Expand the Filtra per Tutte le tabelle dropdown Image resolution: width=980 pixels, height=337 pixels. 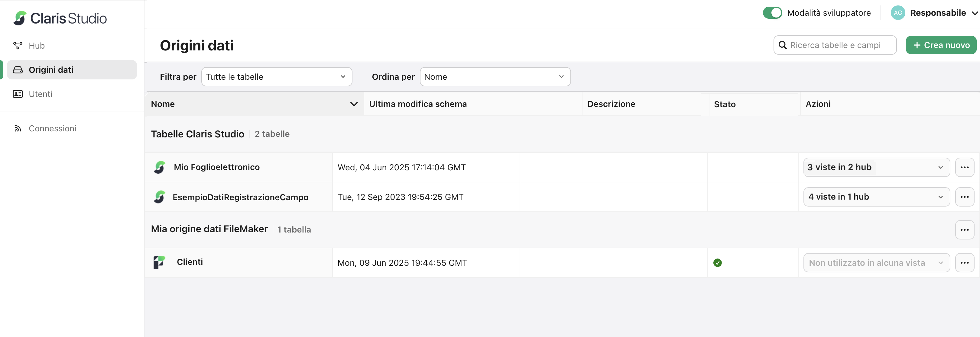point(277,77)
